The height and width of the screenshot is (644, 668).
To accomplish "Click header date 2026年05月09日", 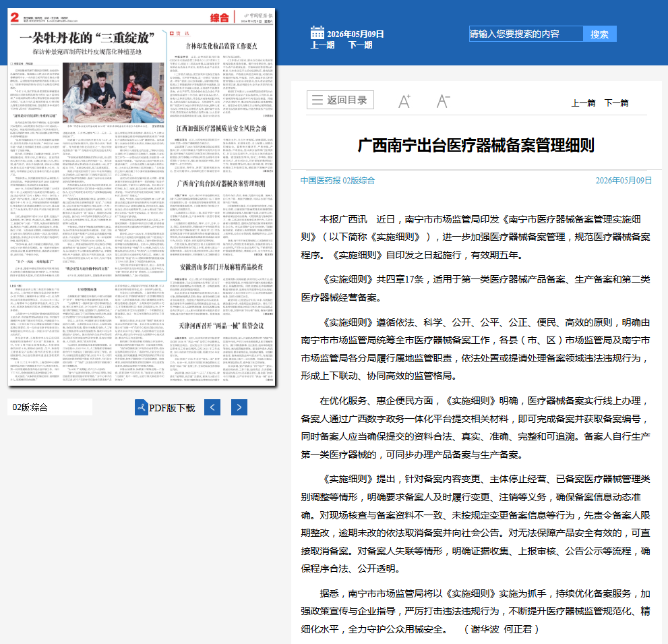I will [355, 34].
